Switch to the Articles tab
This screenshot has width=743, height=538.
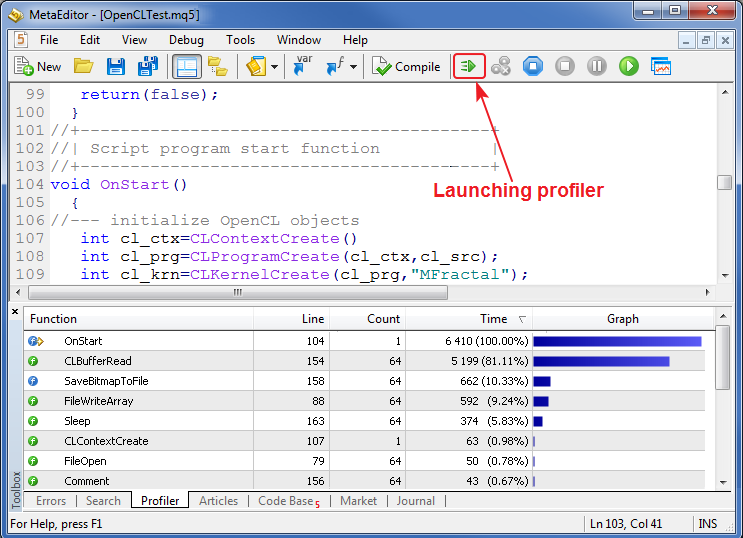coord(218,501)
